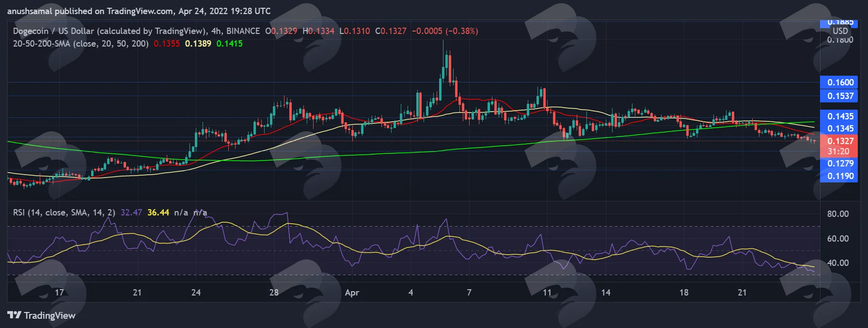Click the RSI value 32.47
Viewport: 868px width, 328px height.
point(131,213)
